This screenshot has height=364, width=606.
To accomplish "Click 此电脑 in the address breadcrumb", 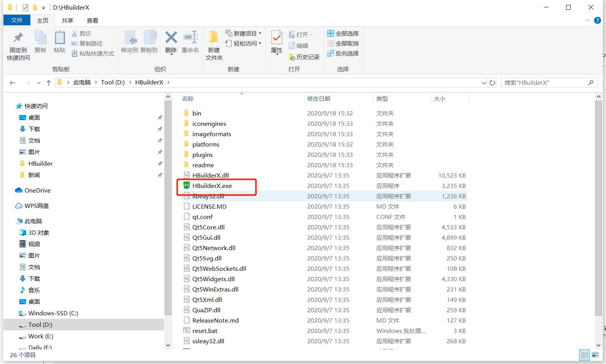I will 82,82.
